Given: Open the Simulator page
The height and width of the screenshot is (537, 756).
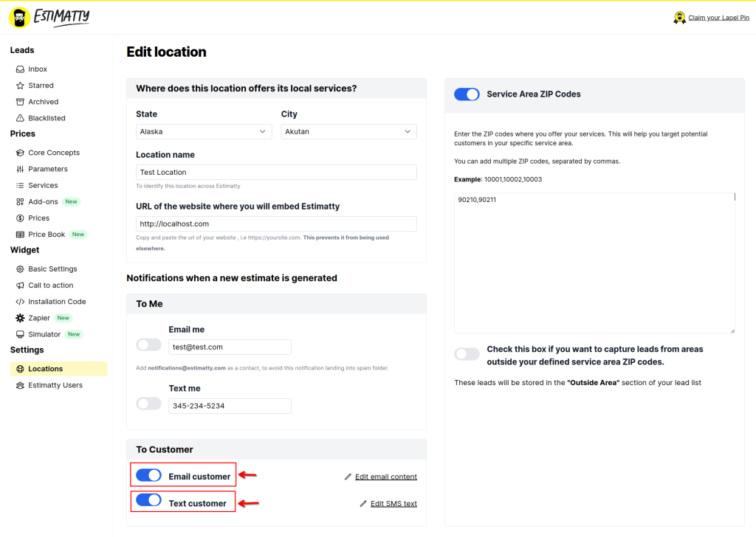Looking at the screenshot, I should (44, 335).
